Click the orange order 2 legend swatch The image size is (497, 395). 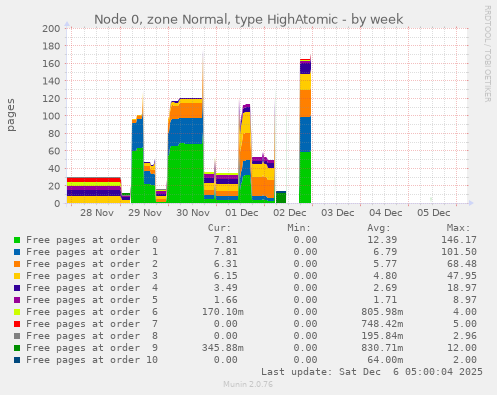tap(17, 264)
